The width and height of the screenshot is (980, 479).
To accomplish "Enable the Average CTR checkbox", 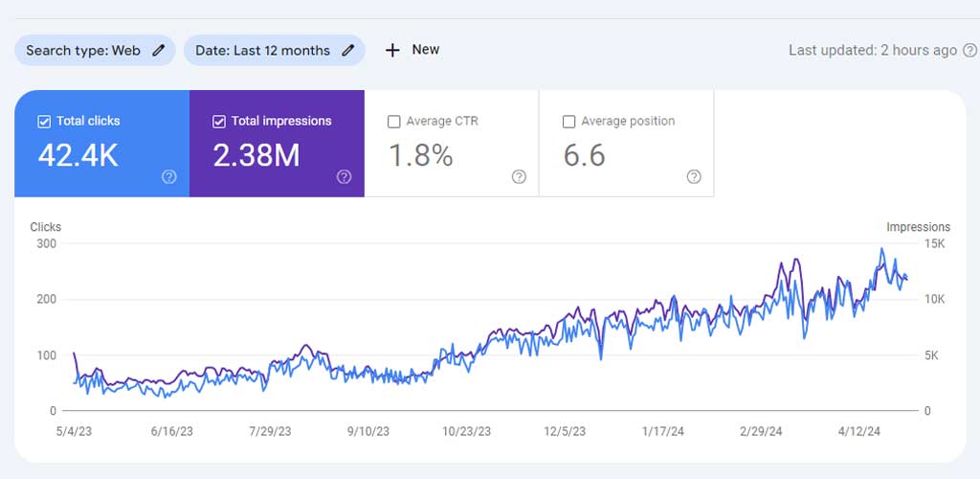I will pos(393,122).
